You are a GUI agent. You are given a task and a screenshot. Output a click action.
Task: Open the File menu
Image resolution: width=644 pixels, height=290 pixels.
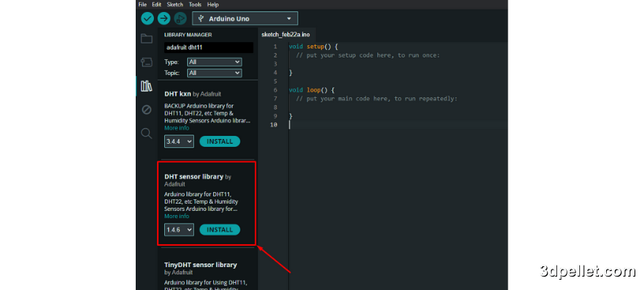tap(143, 5)
